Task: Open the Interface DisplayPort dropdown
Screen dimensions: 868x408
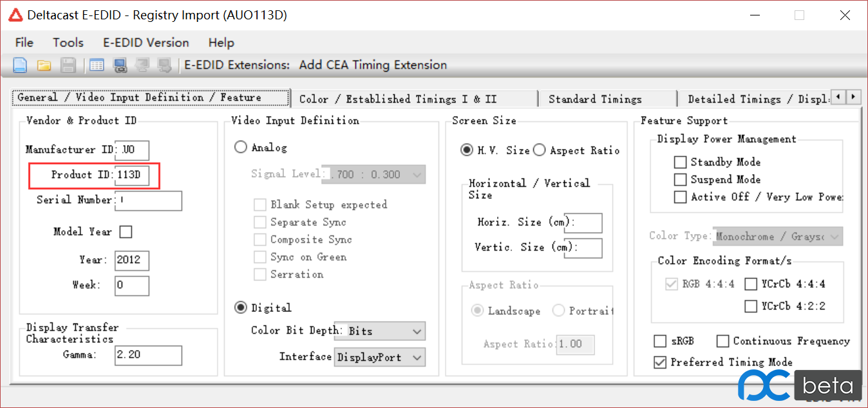Action: [x=380, y=356]
